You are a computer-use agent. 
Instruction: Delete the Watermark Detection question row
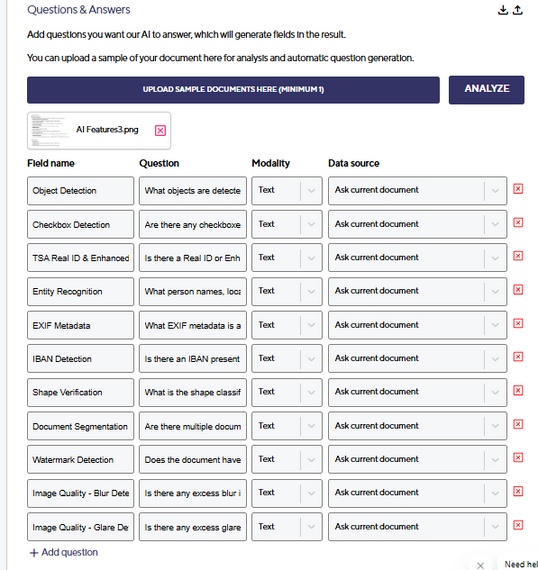pyautogui.click(x=518, y=458)
